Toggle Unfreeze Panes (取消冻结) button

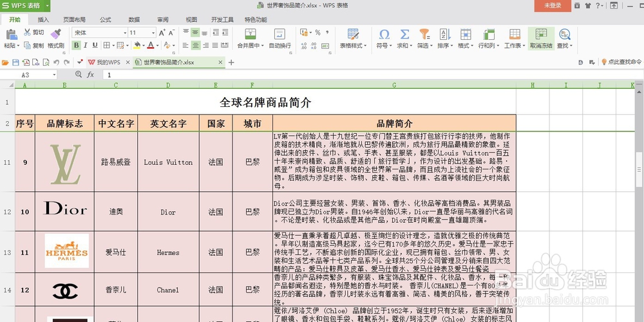(541, 38)
